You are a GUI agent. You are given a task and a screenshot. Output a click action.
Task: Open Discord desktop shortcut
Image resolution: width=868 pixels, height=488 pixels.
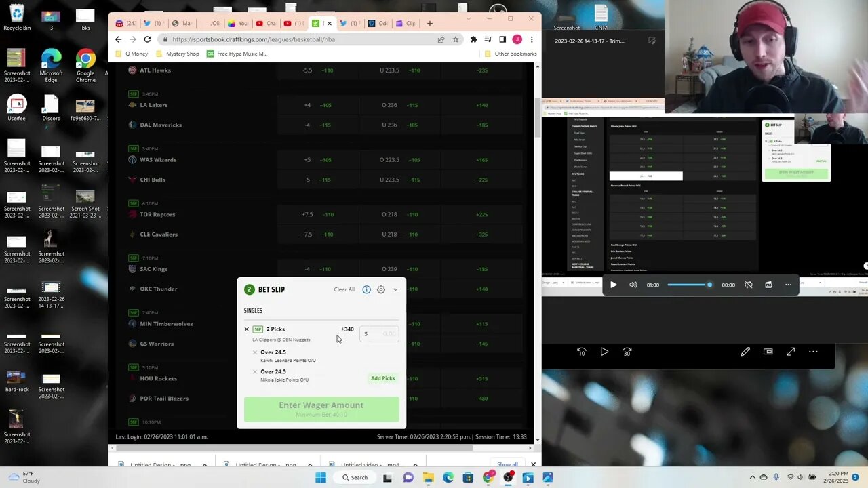coord(51,108)
